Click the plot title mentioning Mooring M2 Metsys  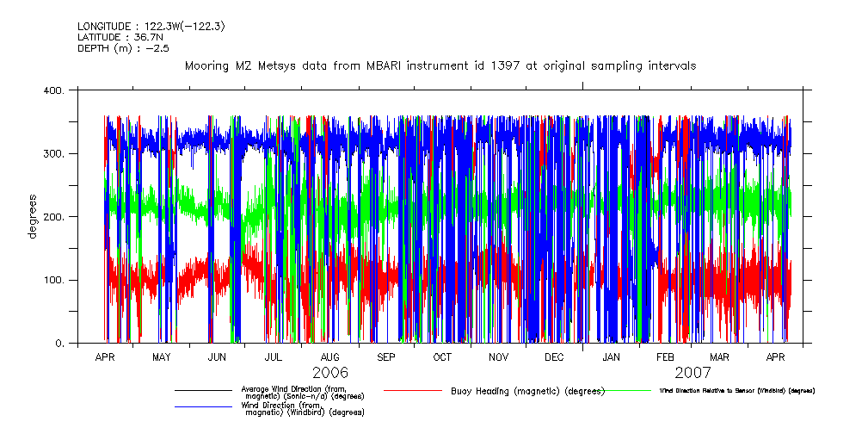click(x=440, y=65)
